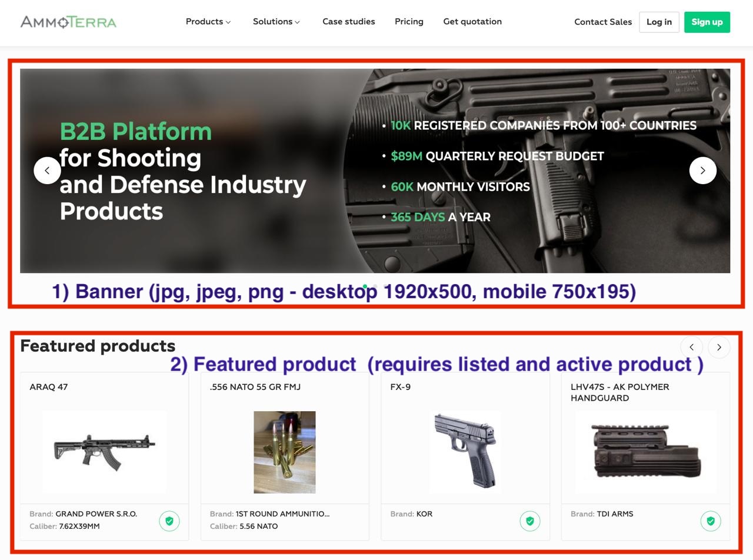
Task: Click the Featured products heading
Action: pyautogui.click(x=98, y=346)
